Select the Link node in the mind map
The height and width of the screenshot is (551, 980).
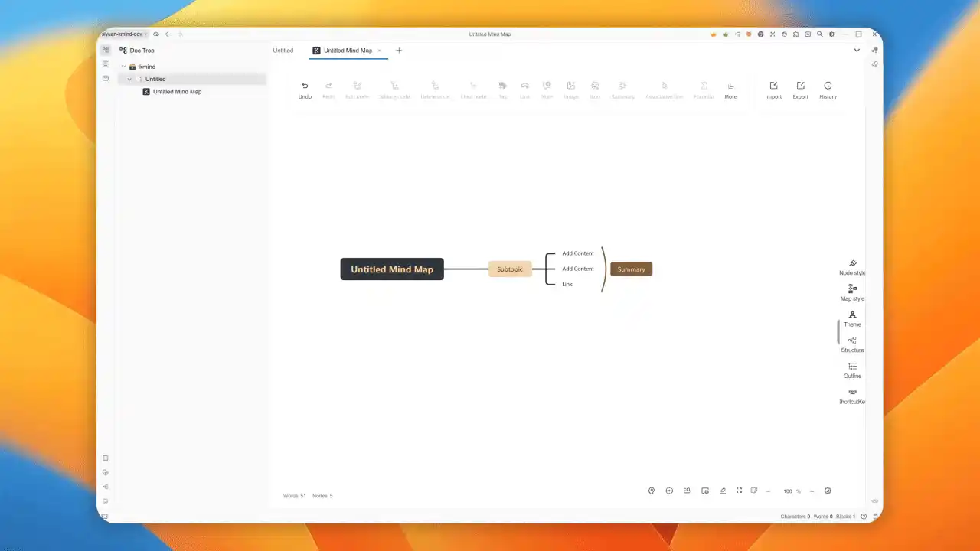(x=567, y=285)
